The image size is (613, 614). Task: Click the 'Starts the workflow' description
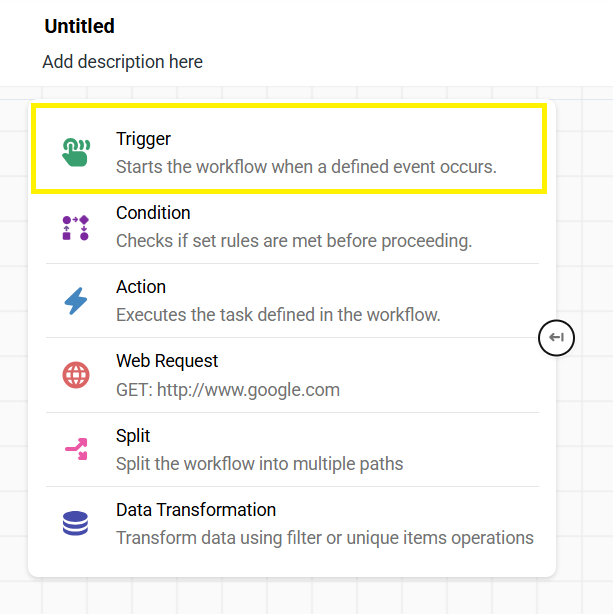[306, 167]
